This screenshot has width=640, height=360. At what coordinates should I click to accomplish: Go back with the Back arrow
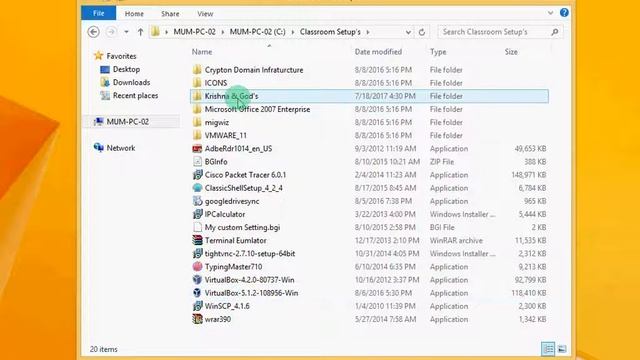click(x=93, y=31)
